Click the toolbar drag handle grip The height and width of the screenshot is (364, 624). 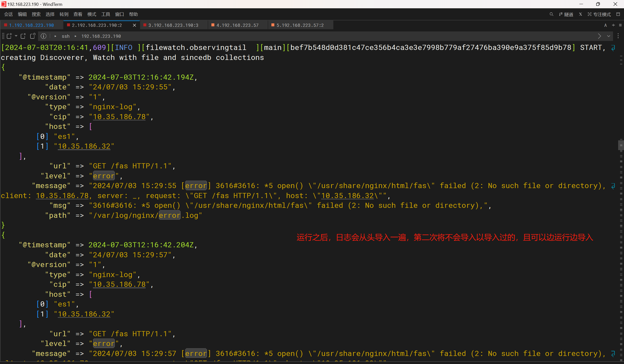click(3, 36)
